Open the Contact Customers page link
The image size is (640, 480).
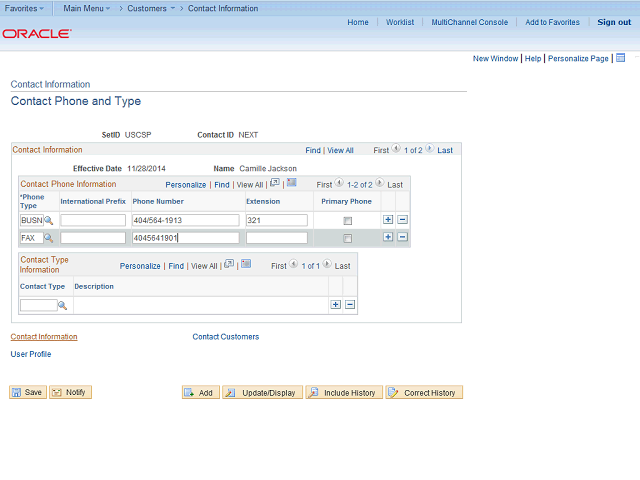pos(226,337)
